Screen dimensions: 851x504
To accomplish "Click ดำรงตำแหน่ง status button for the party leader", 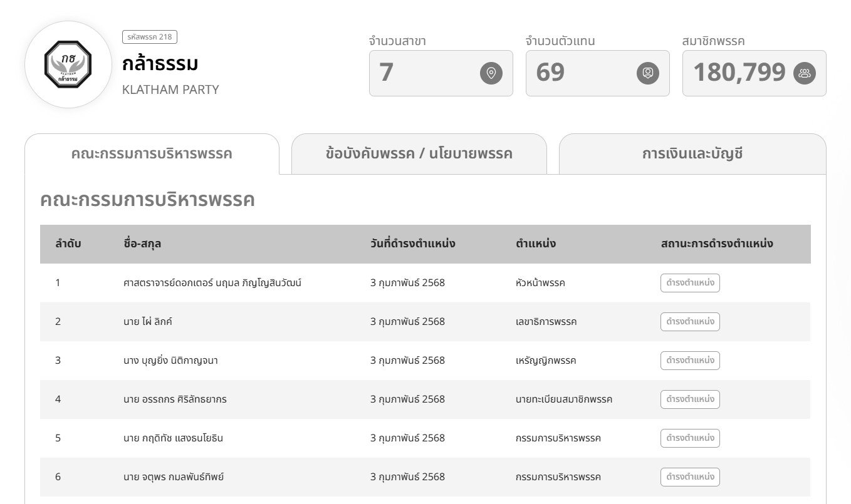I will (x=690, y=282).
